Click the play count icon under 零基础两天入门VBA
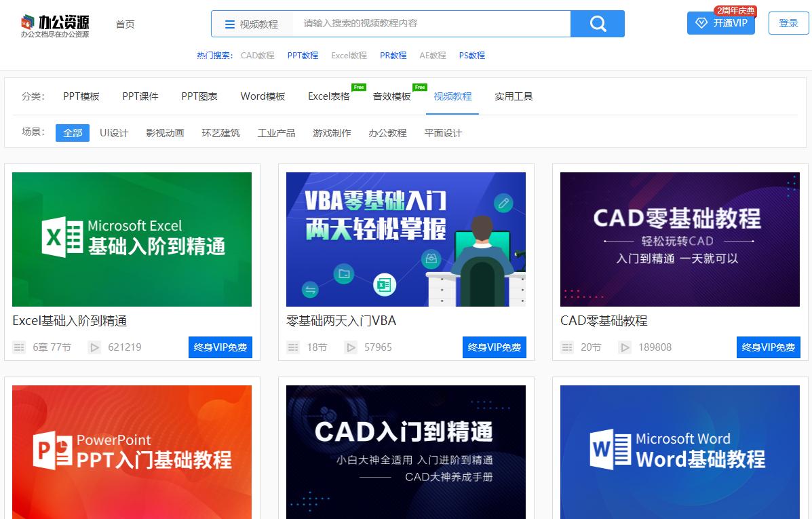The image size is (812, 519). click(351, 347)
